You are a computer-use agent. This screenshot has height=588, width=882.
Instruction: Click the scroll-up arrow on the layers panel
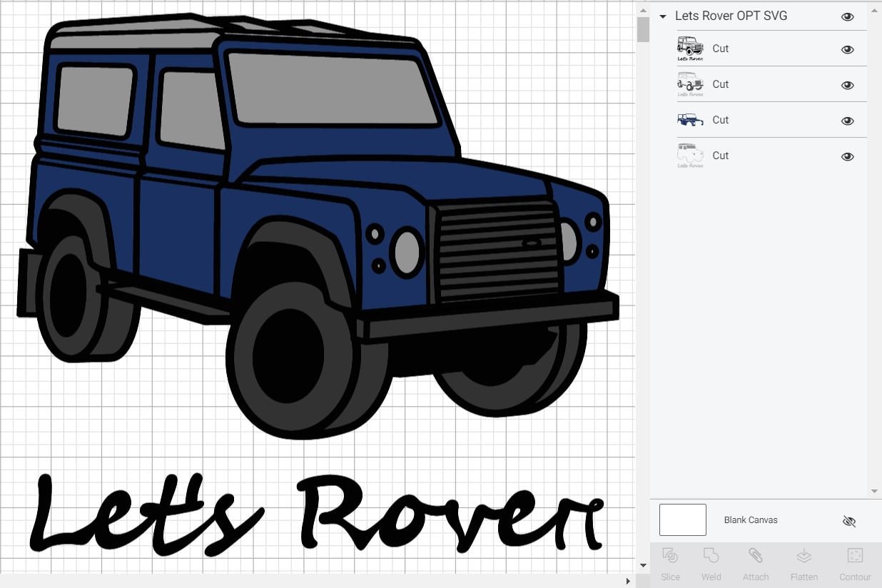[x=873, y=10]
